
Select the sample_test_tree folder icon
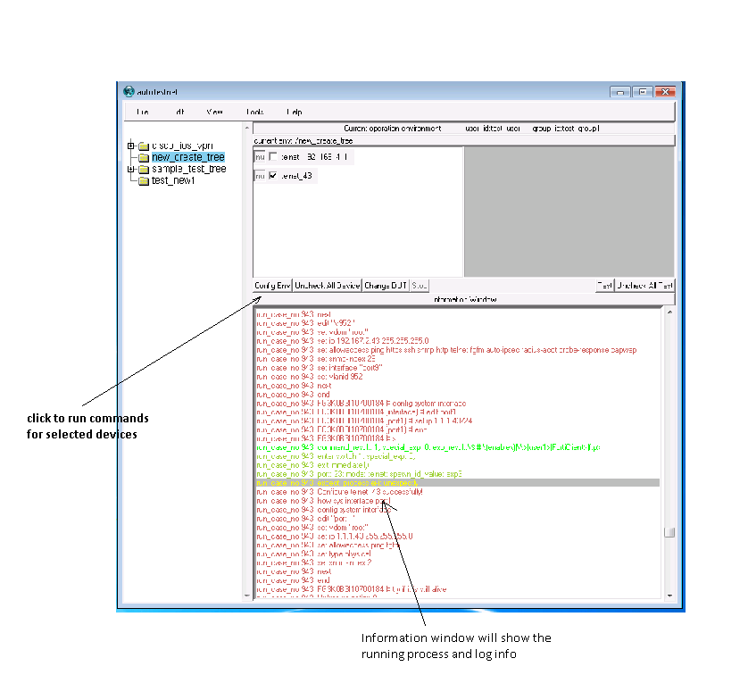click(x=143, y=169)
